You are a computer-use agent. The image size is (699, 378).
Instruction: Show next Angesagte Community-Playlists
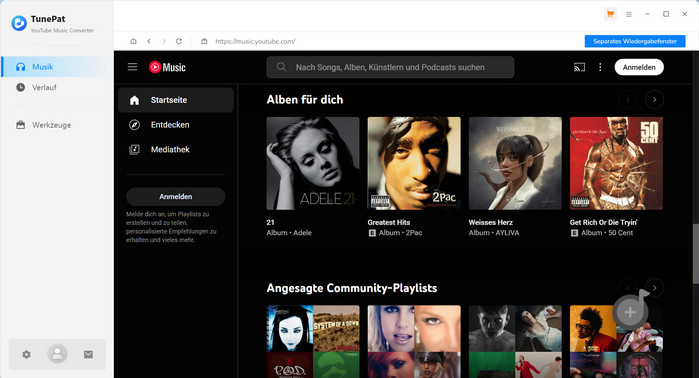[654, 288]
